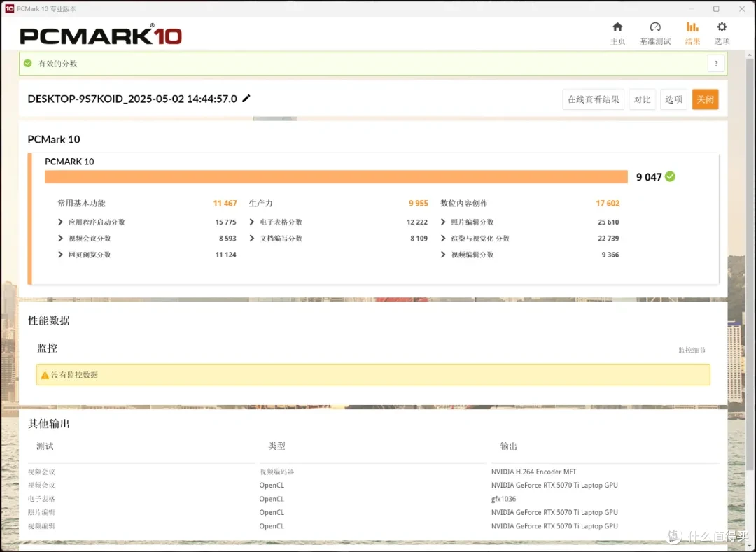The height and width of the screenshot is (552, 756).
Task: Click the NVIDIA H.264 Encoder MFT output
Action: coord(533,472)
